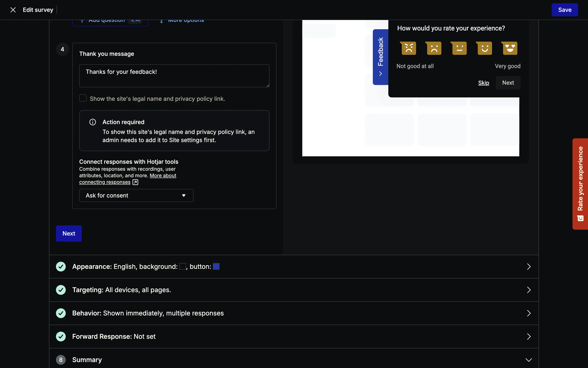Click 'How would you rate your experience?' text
The width and height of the screenshot is (588, 368).
(451, 28)
